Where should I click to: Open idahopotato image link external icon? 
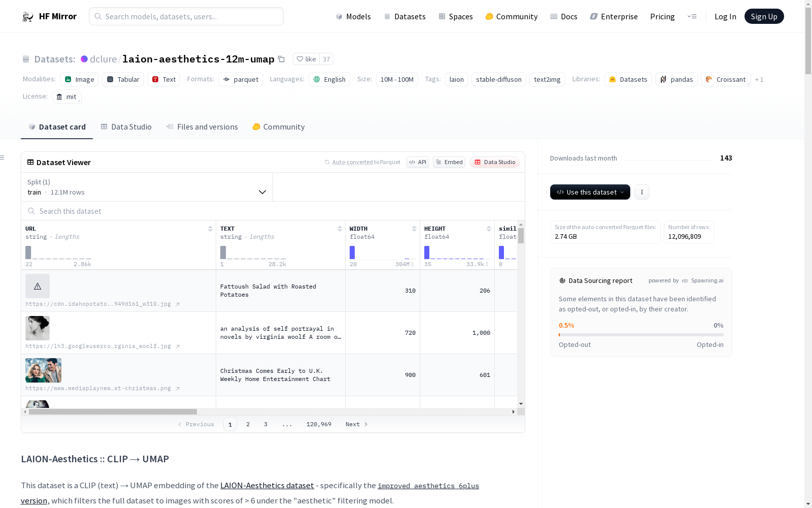pyautogui.click(x=178, y=304)
